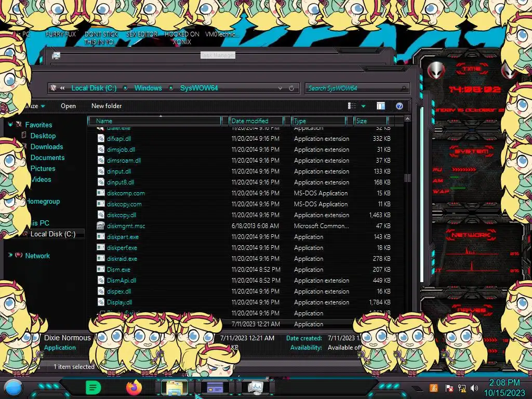
Task: Open the orange Java tray icon
Action: click(x=434, y=388)
